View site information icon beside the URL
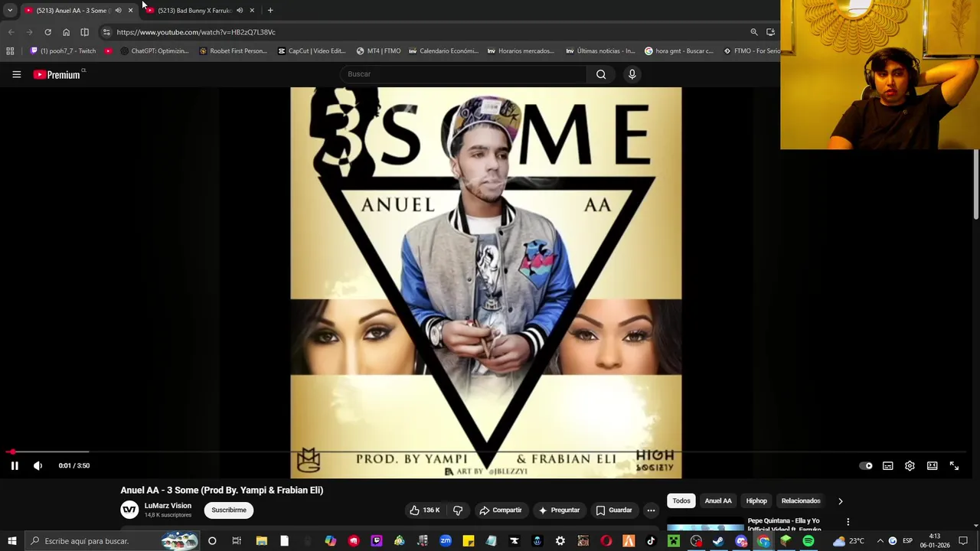The width and height of the screenshot is (980, 551). (x=106, y=32)
